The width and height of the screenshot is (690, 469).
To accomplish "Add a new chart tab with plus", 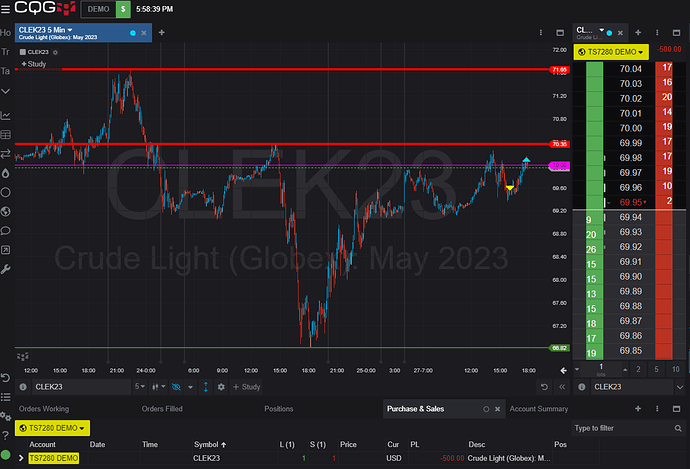I will coord(161,33).
